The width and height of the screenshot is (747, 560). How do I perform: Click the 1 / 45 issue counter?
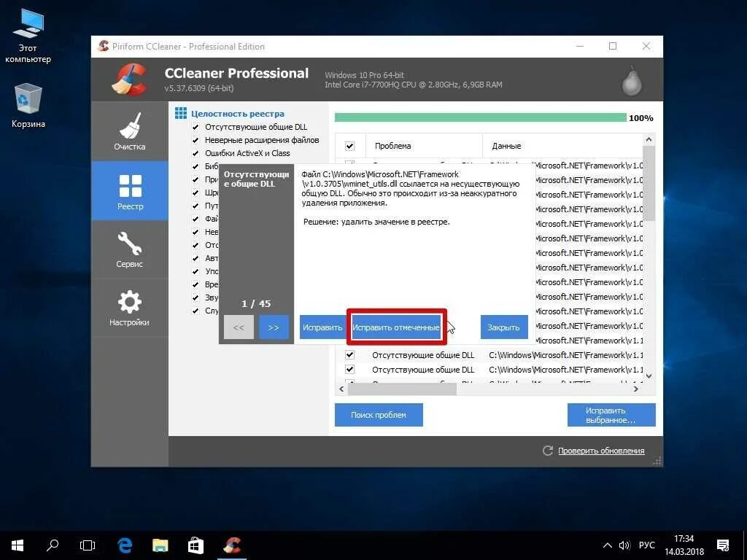tap(256, 304)
